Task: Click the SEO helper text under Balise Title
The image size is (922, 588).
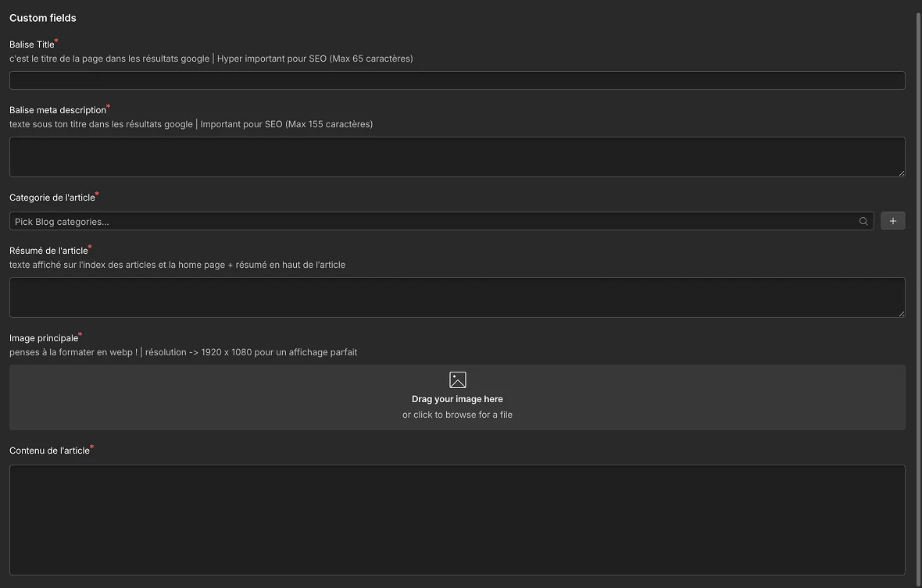Action: tap(211, 58)
